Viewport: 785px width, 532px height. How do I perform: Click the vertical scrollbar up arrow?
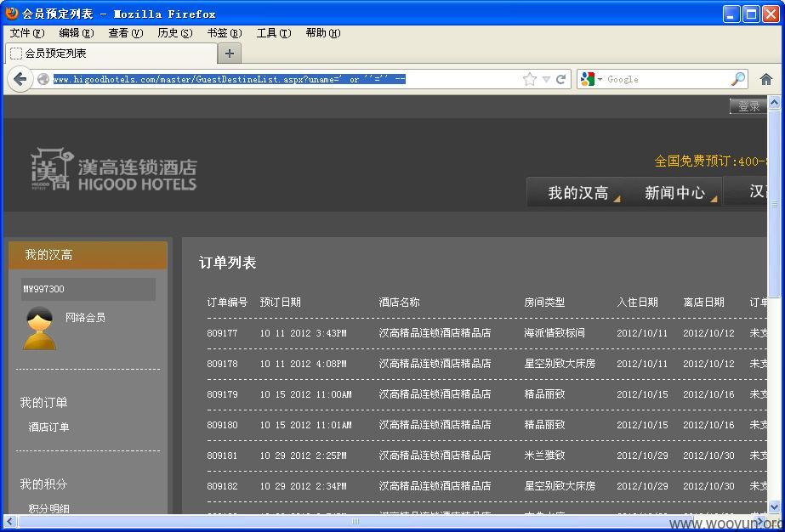tap(774, 103)
